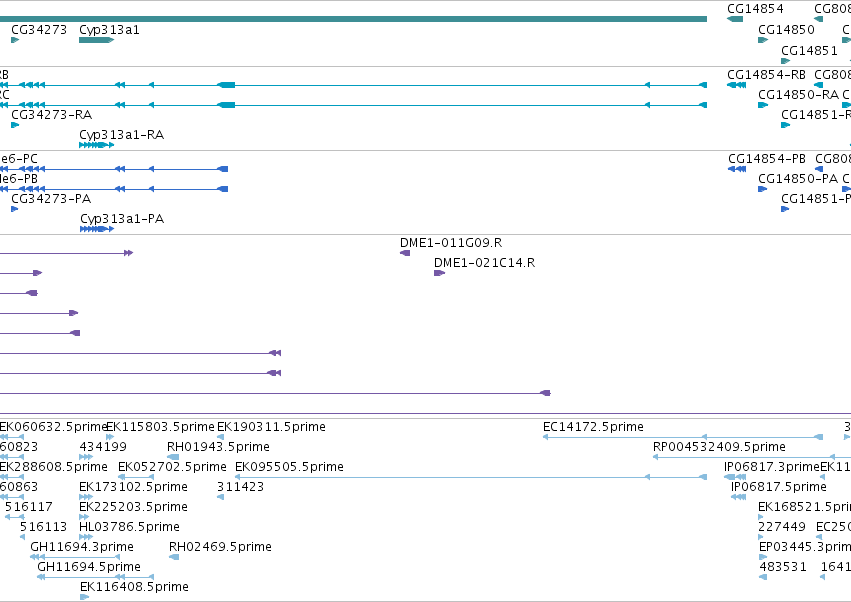Image resolution: width=851 pixels, height=602 pixels.
Task: Select the Cyp313a1 gene glyph
Action: [x=96, y=40]
